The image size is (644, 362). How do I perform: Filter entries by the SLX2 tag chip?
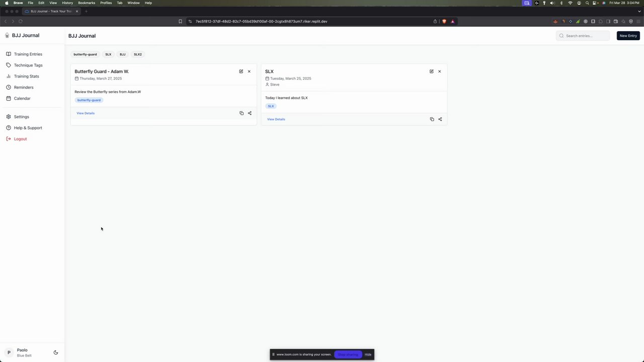click(138, 54)
